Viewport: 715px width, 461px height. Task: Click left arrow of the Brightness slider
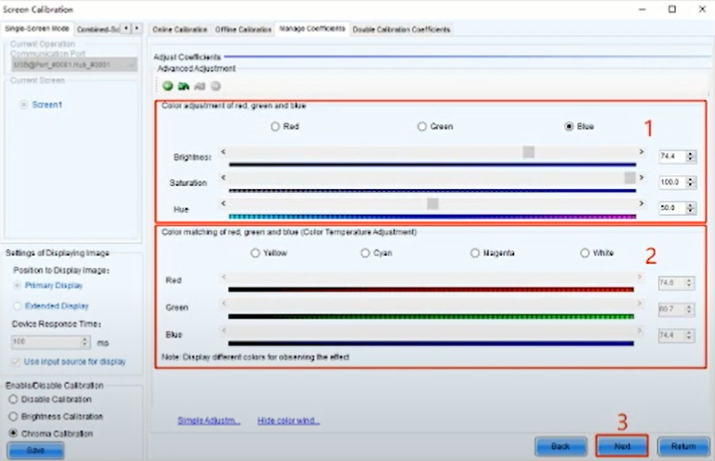(223, 151)
